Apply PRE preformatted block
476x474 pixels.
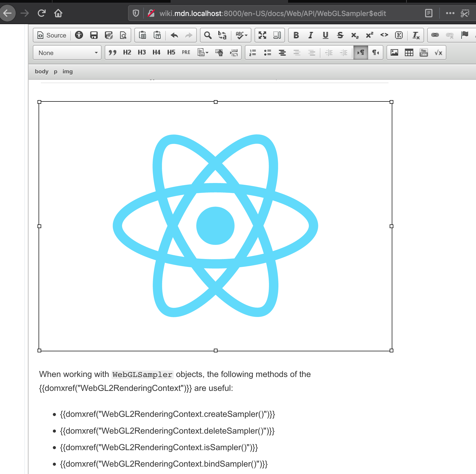click(x=186, y=53)
